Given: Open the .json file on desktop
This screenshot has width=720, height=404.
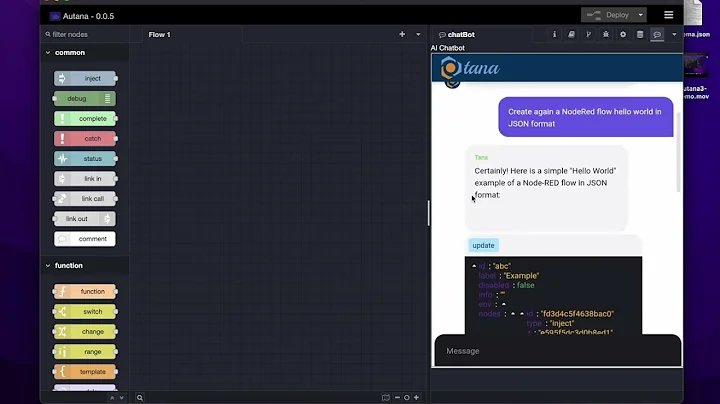Looking at the screenshot, I should (696, 19).
